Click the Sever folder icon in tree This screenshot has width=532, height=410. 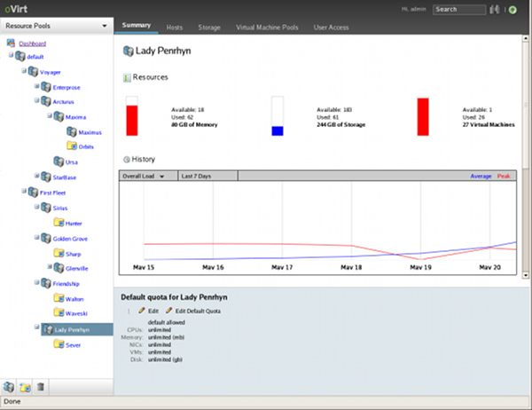pyautogui.click(x=59, y=344)
